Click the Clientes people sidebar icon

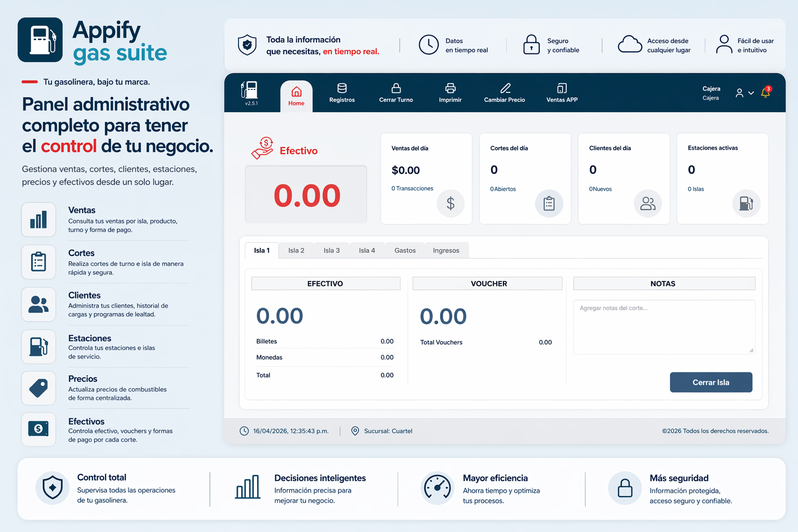pos(38,304)
